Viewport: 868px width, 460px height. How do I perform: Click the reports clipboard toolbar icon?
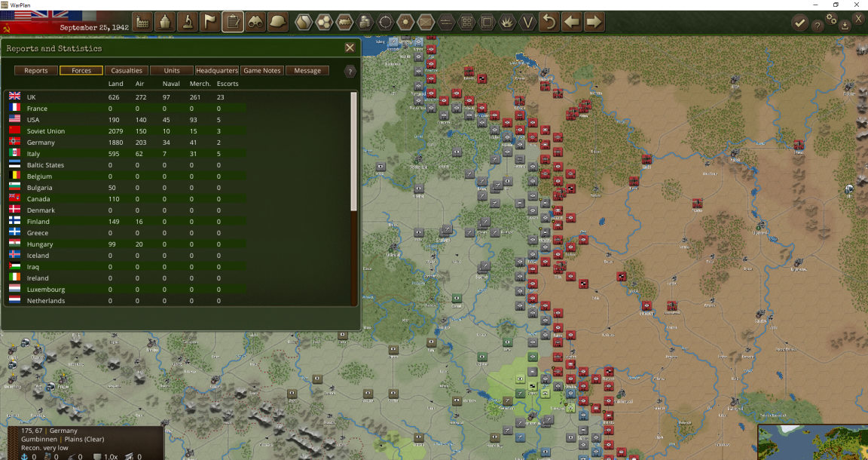pyautogui.click(x=233, y=22)
